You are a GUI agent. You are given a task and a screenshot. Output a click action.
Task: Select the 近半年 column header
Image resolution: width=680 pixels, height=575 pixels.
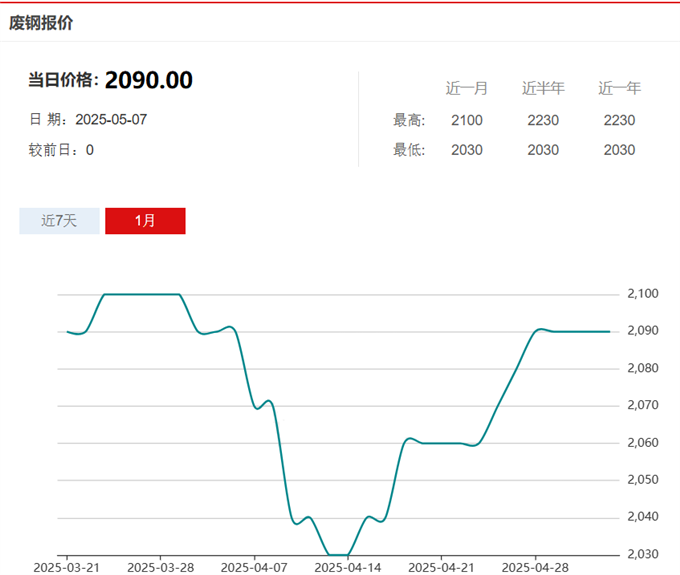pyautogui.click(x=543, y=88)
